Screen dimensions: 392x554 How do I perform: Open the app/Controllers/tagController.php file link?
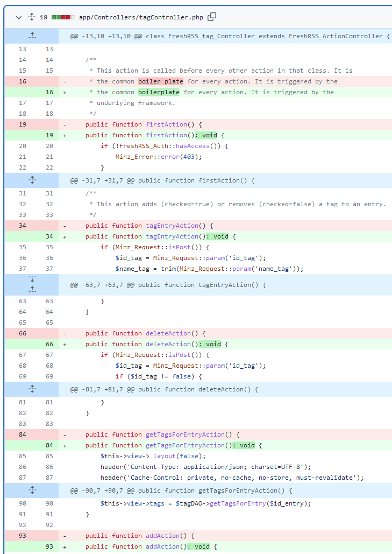[141, 17]
